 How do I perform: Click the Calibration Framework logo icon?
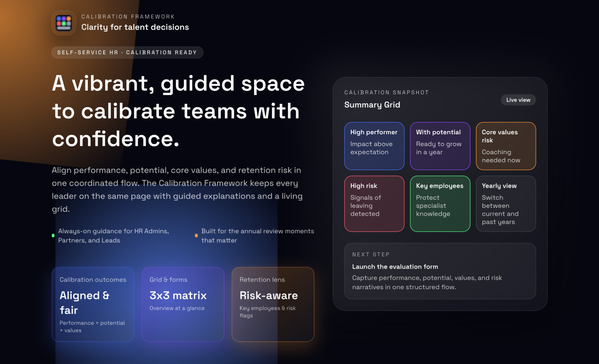64,23
